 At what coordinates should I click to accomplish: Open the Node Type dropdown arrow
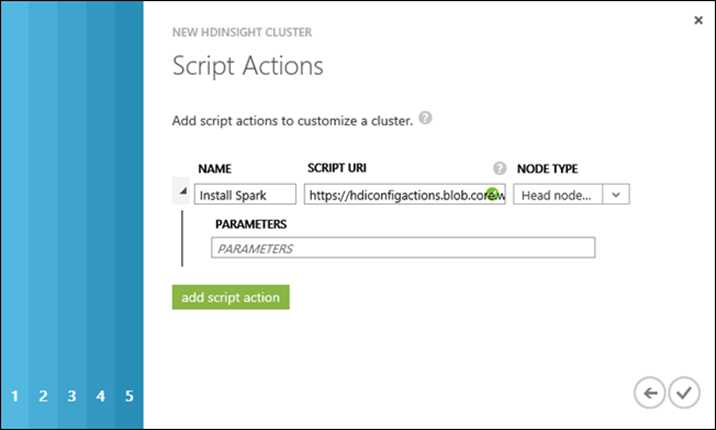pyautogui.click(x=616, y=195)
